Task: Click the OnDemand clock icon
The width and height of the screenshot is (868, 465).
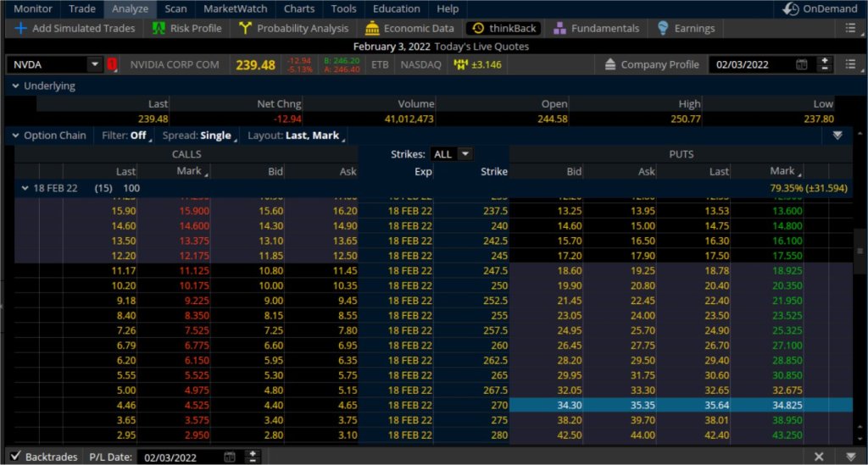Action: tap(791, 9)
